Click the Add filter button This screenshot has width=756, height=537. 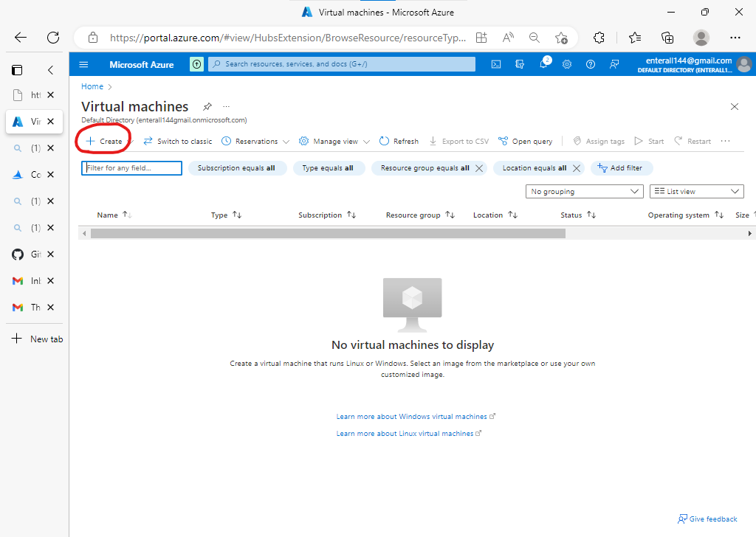pyautogui.click(x=622, y=167)
